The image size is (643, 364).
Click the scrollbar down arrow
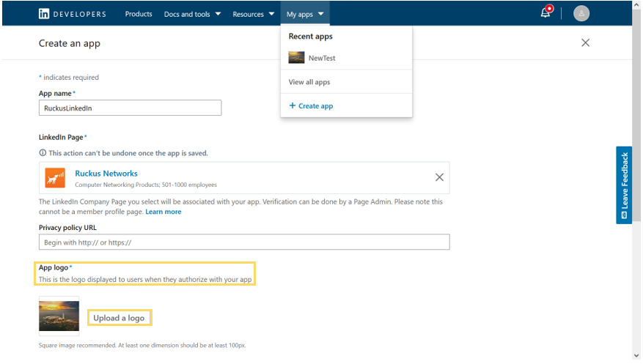(636, 356)
